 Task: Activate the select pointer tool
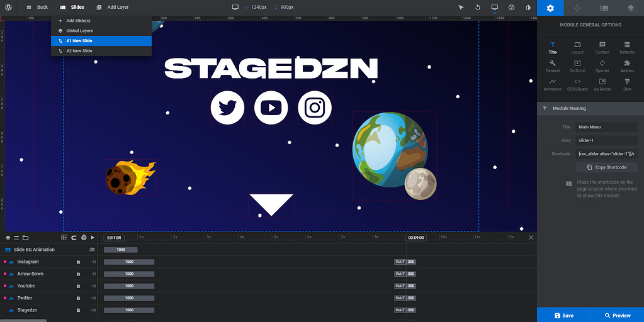click(461, 8)
